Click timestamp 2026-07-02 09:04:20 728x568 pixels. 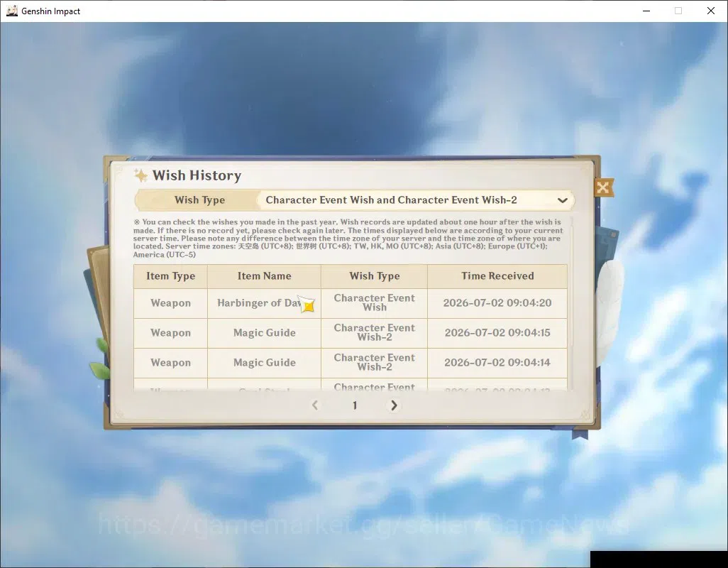coord(497,303)
